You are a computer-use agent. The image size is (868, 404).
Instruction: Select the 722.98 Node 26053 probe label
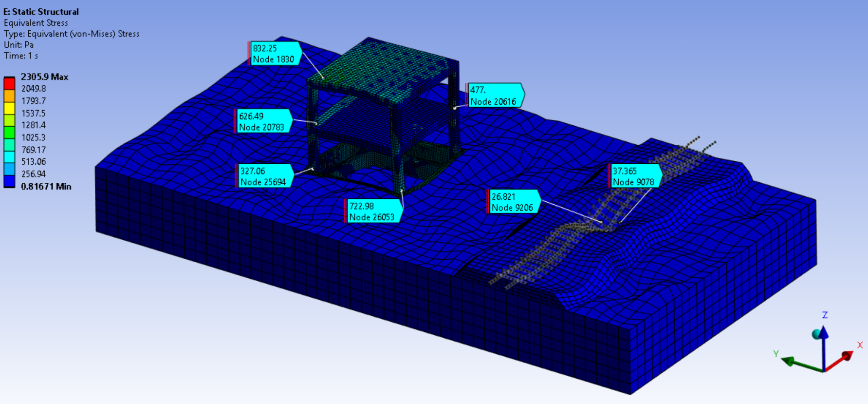pos(374,212)
